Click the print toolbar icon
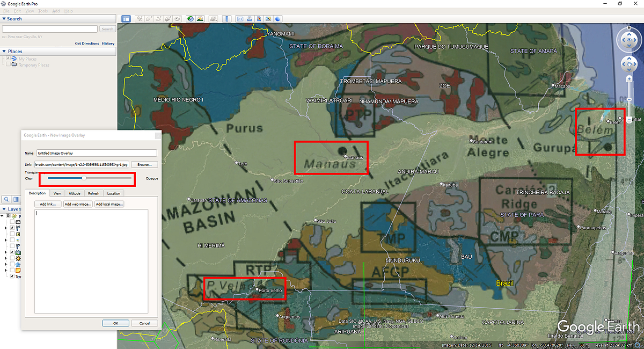The image size is (644, 349). pyautogui.click(x=249, y=19)
